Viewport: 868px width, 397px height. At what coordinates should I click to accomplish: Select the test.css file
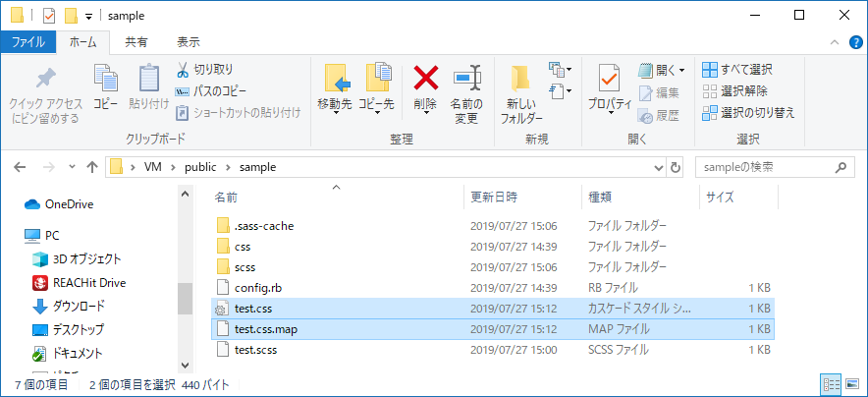click(493, 309)
